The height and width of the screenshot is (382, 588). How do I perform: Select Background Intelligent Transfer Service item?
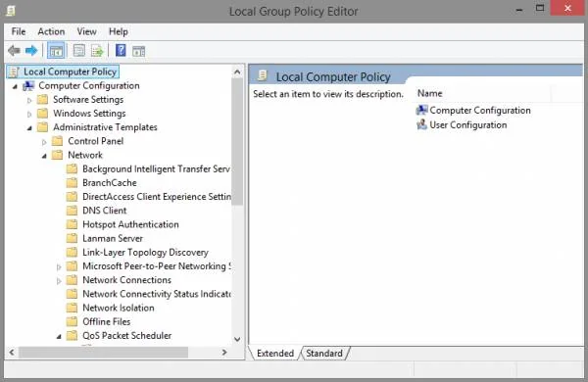coord(156,168)
